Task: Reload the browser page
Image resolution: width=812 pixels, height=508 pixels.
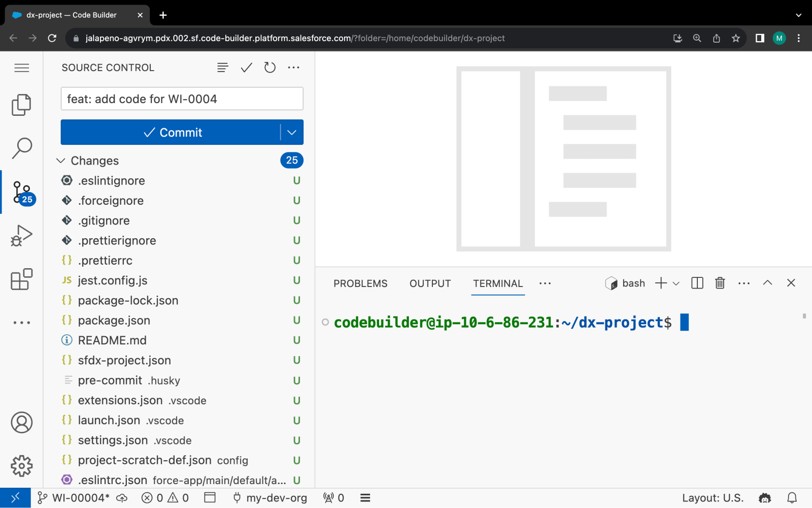Action: pos(52,38)
